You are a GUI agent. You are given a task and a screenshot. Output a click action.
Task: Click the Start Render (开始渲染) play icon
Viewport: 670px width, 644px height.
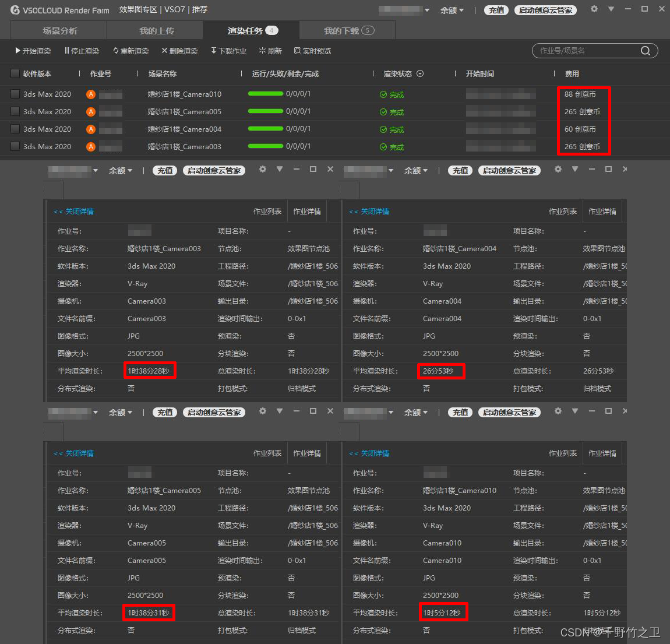coord(18,51)
